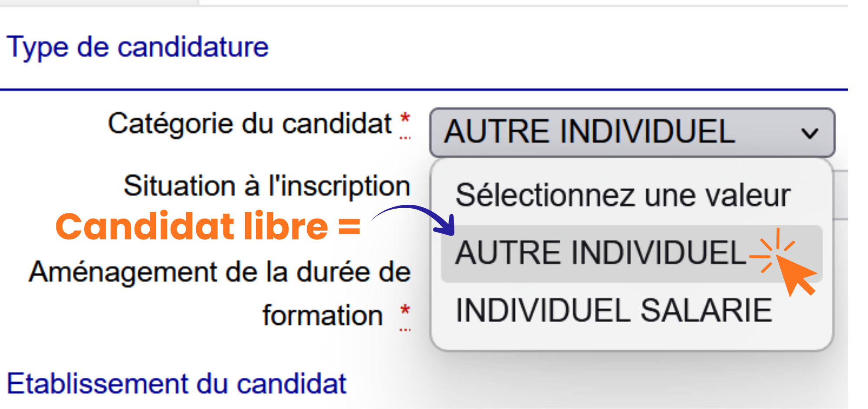The height and width of the screenshot is (409, 868).
Task: Click the red asterisk next to formation
Action: [405, 311]
